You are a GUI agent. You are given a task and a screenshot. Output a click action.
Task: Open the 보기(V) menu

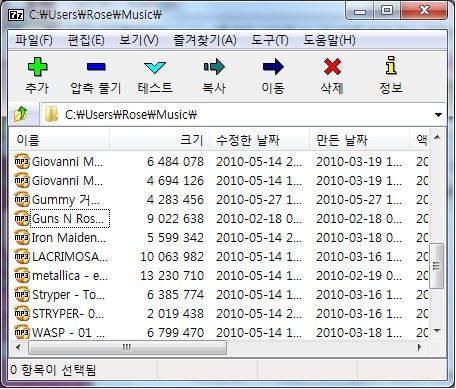pyautogui.click(x=139, y=40)
